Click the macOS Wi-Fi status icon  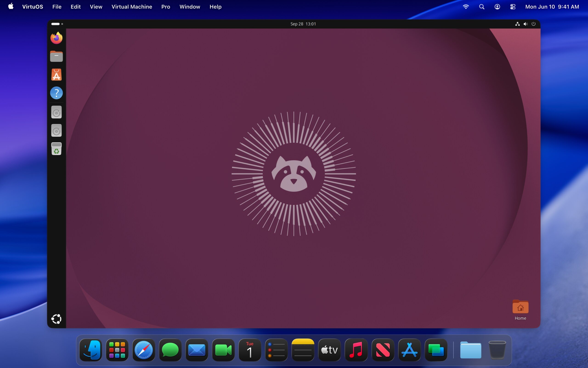[x=466, y=7]
